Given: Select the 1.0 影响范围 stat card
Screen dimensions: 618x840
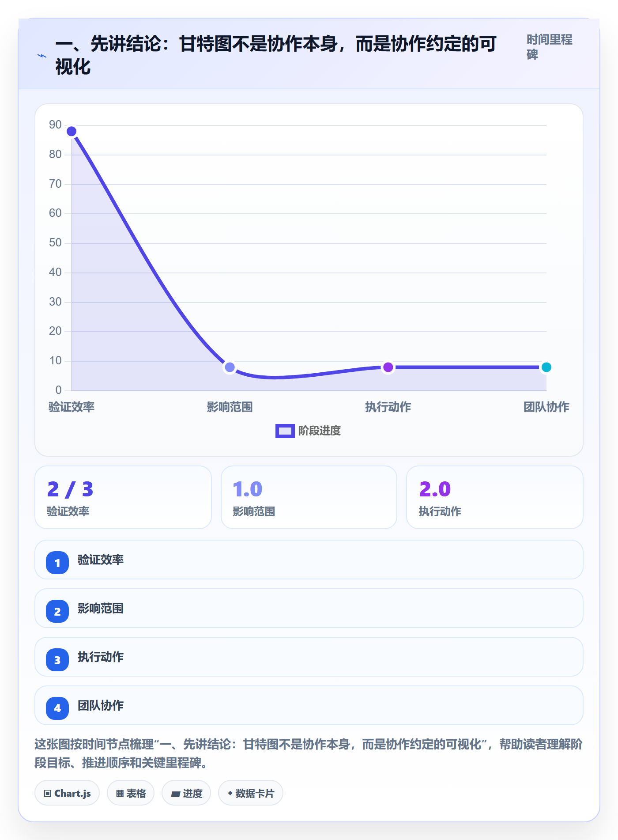Looking at the screenshot, I should coord(309,497).
